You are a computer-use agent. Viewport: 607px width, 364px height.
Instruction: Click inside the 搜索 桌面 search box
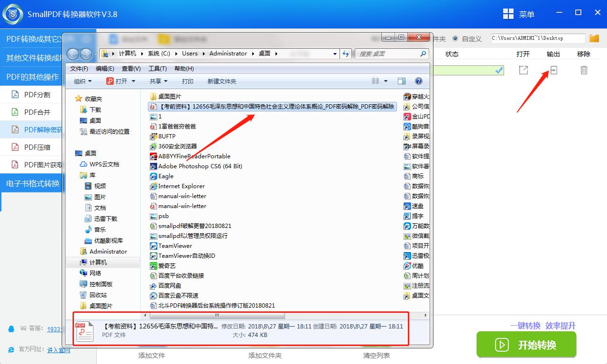click(x=386, y=54)
